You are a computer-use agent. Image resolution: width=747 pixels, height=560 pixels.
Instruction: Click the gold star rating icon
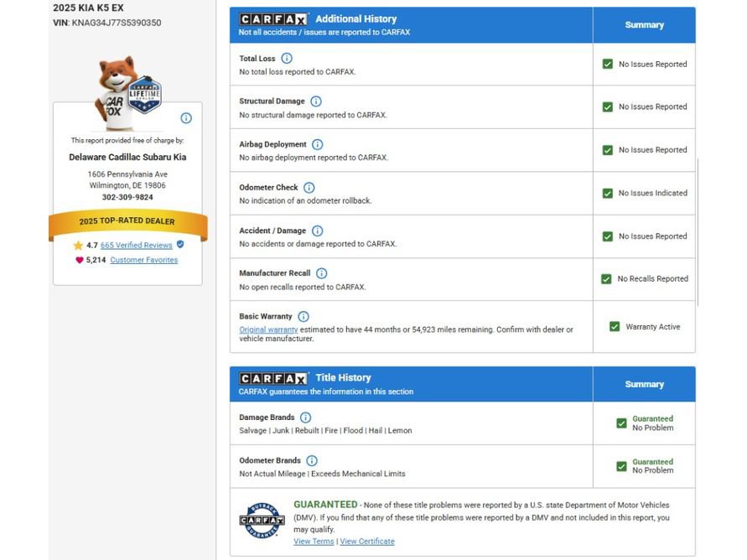(78, 246)
